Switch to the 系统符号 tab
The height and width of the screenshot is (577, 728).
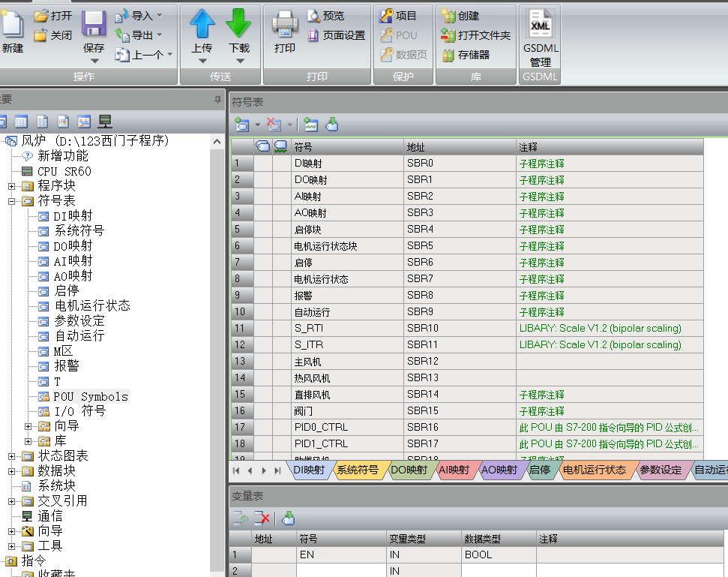tap(357, 470)
